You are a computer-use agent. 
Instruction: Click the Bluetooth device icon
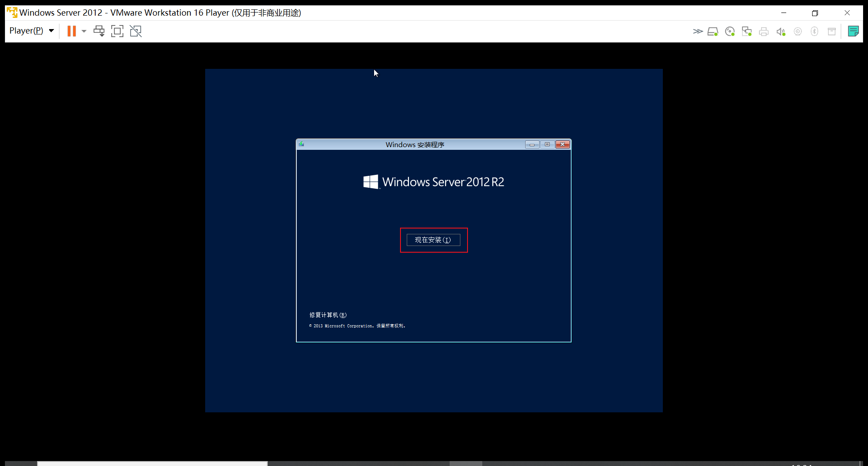click(815, 31)
